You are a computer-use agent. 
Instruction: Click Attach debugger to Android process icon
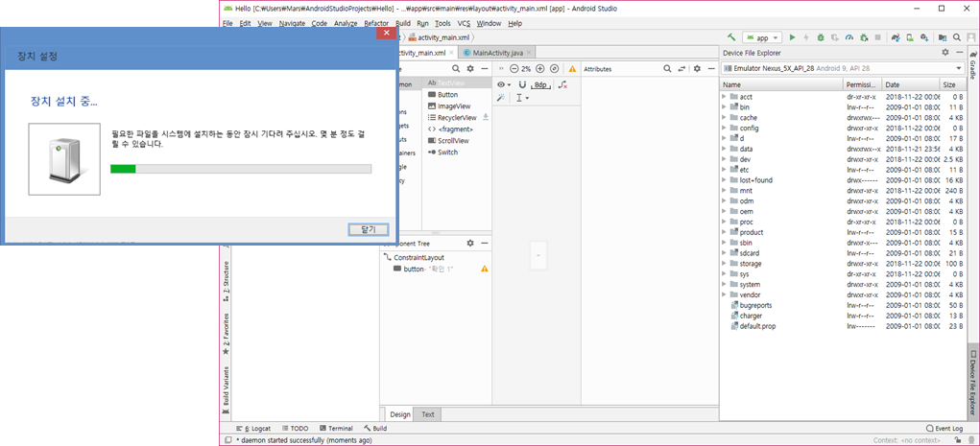(864, 37)
